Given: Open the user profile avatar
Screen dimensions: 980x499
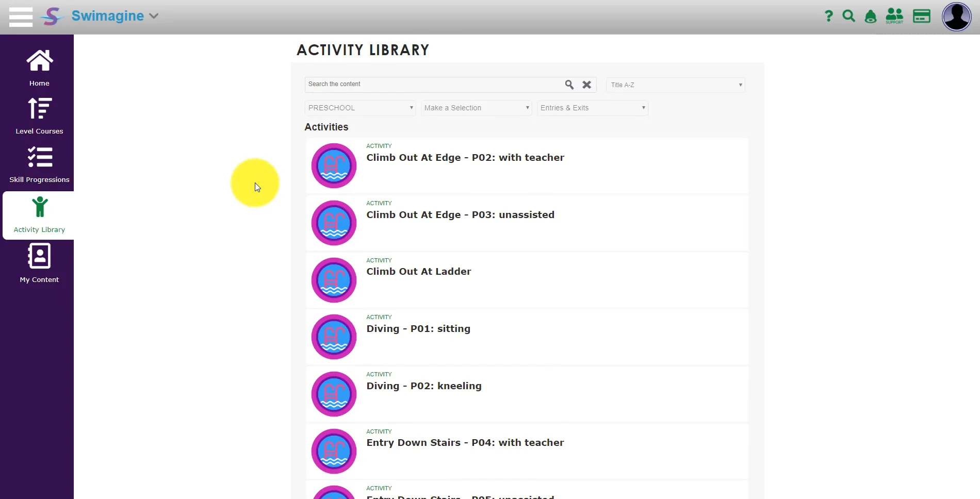Looking at the screenshot, I should [x=957, y=16].
